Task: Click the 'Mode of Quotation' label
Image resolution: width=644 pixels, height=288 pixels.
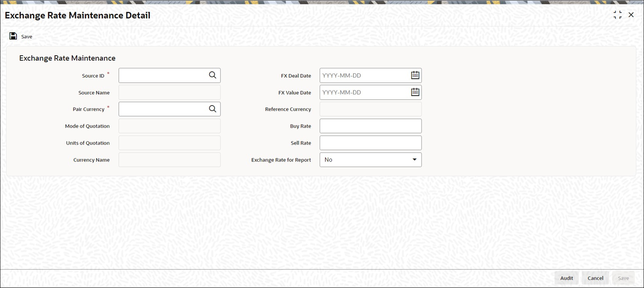Action: (87, 126)
